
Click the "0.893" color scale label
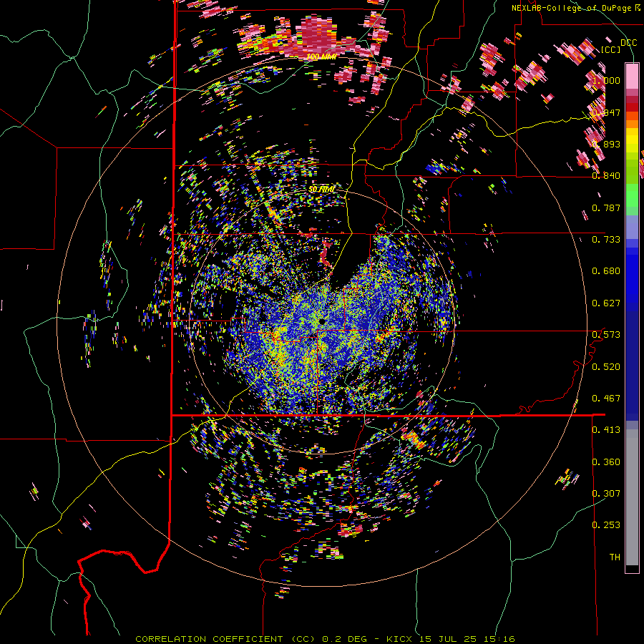pyautogui.click(x=606, y=144)
